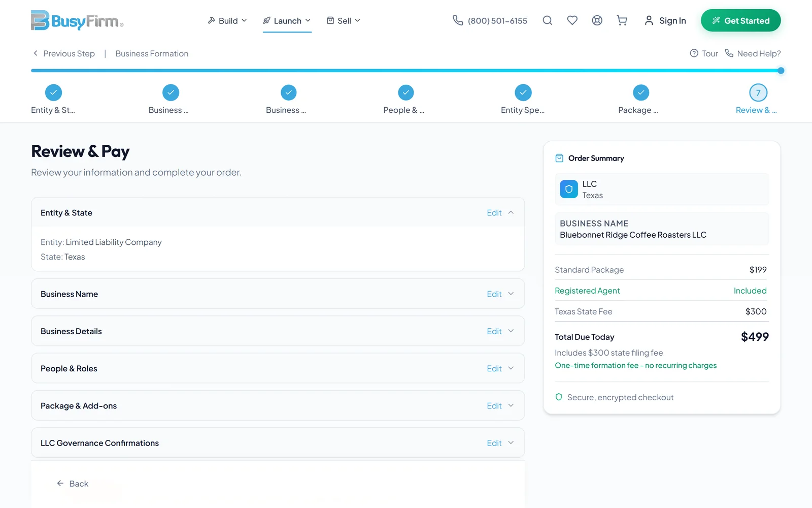This screenshot has width=812, height=508.
Task: Click the Entity Spe... step checkmark
Action: [523, 92]
